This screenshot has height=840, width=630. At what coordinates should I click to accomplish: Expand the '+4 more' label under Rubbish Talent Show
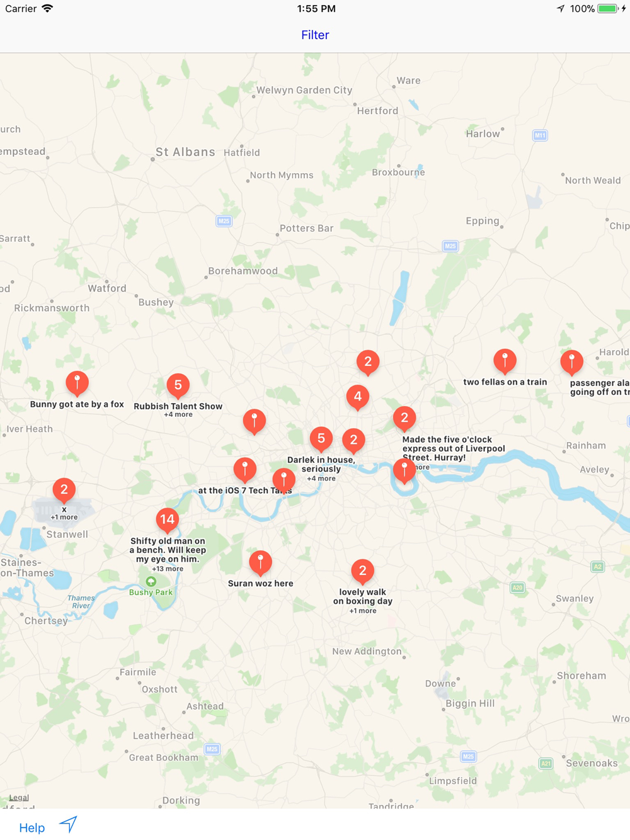[x=178, y=414]
